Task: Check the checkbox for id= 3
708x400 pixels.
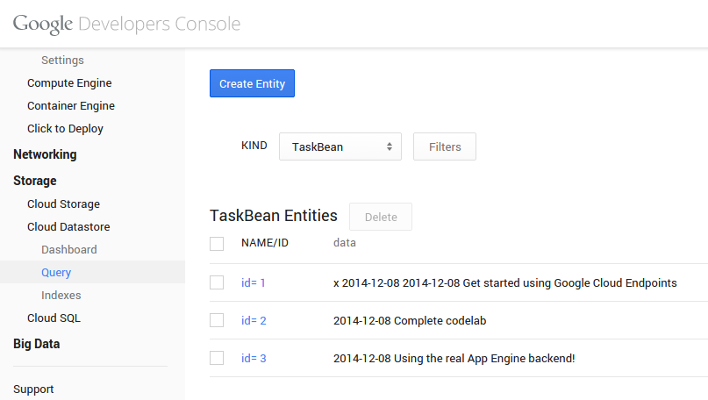Action: 217,358
